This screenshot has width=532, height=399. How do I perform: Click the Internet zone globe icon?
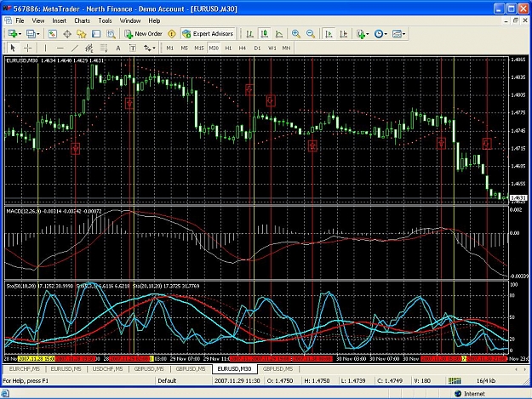pos(458,394)
